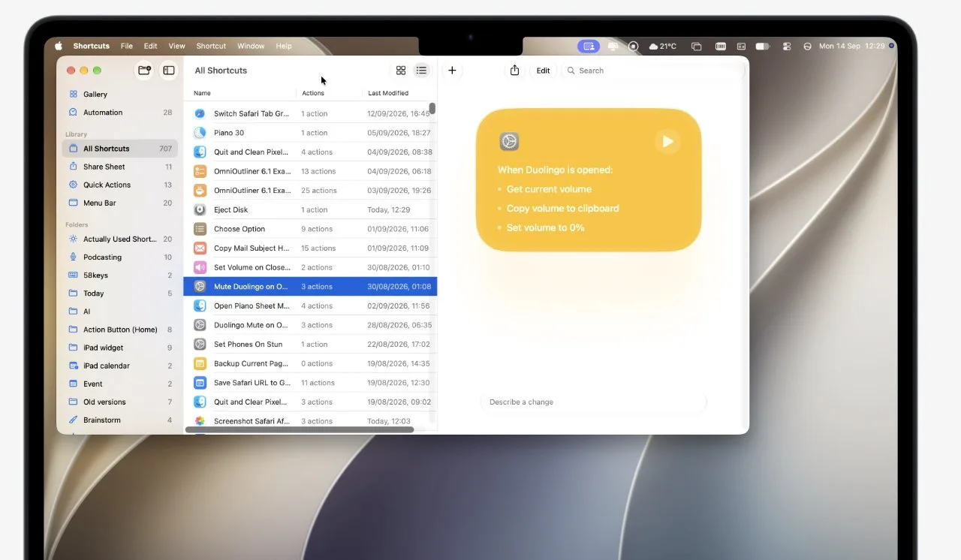Open the 58keys folder
The width and height of the screenshot is (961, 560).
tap(120, 275)
